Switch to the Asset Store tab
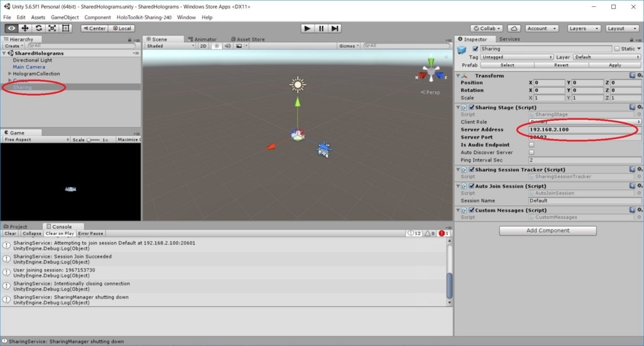The image size is (644, 346). 248,39
